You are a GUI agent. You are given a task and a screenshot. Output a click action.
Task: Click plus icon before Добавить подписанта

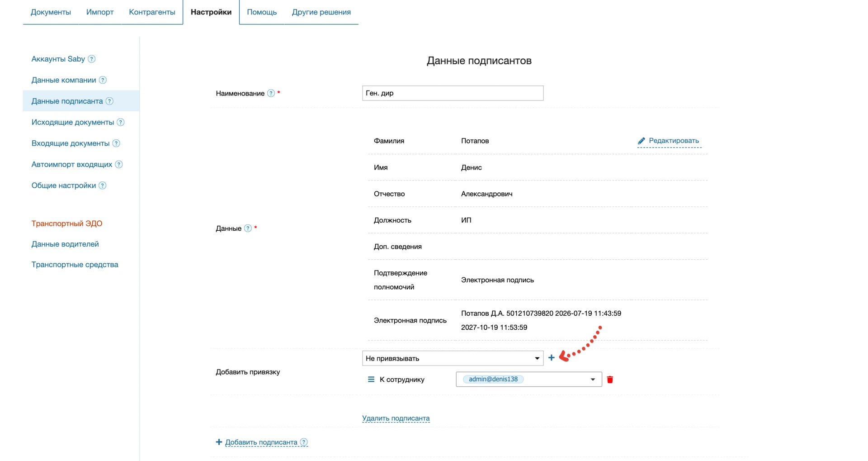219,442
